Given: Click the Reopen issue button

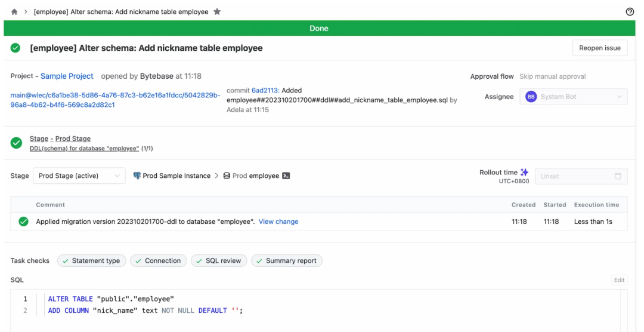Looking at the screenshot, I should pos(600,48).
